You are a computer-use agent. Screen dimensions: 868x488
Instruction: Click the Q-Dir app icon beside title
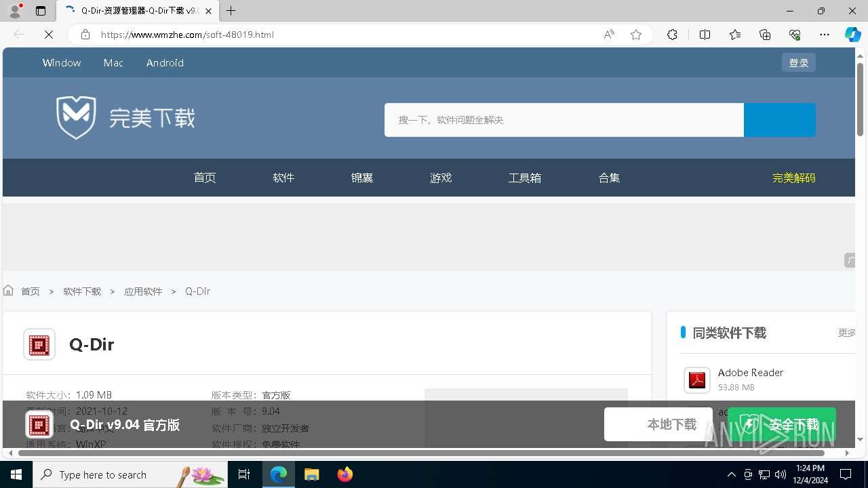coord(39,344)
